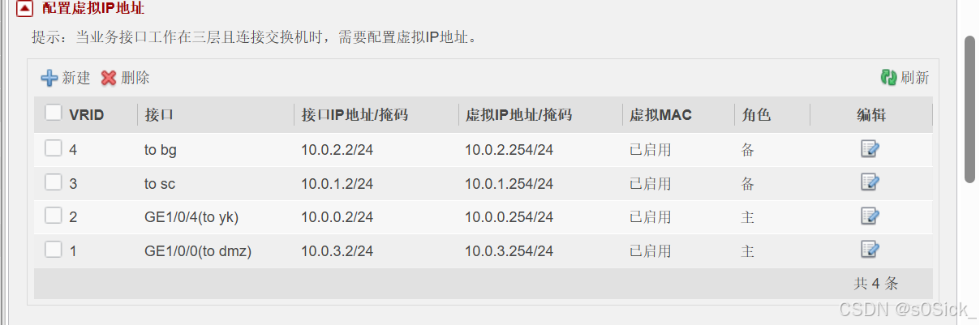Click the 新建 text label

[76, 78]
